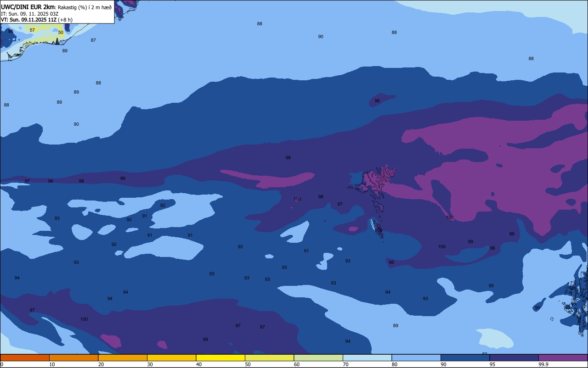This screenshot has width=588, height=368.
Task: Pick the 20–30 amber legend swatch
Action: (x=123, y=357)
